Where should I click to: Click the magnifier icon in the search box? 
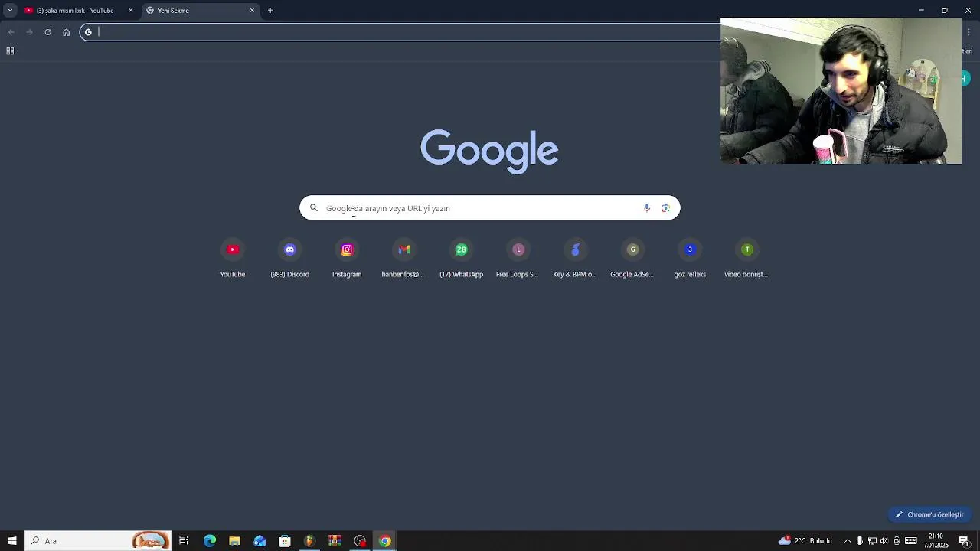(314, 208)
